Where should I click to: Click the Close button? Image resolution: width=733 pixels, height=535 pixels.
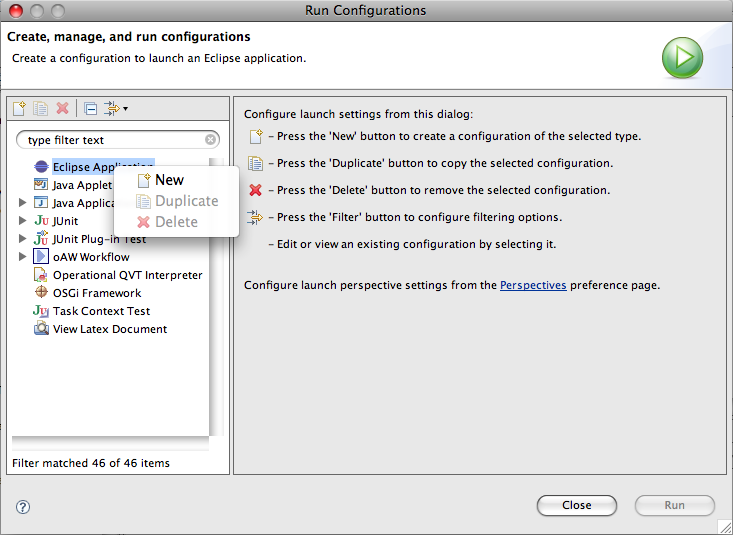pyautogui.click(x=576, y=506)
